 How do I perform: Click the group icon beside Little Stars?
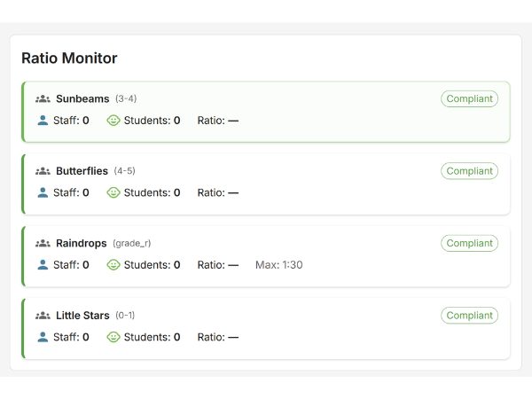(x=43, y=316)
